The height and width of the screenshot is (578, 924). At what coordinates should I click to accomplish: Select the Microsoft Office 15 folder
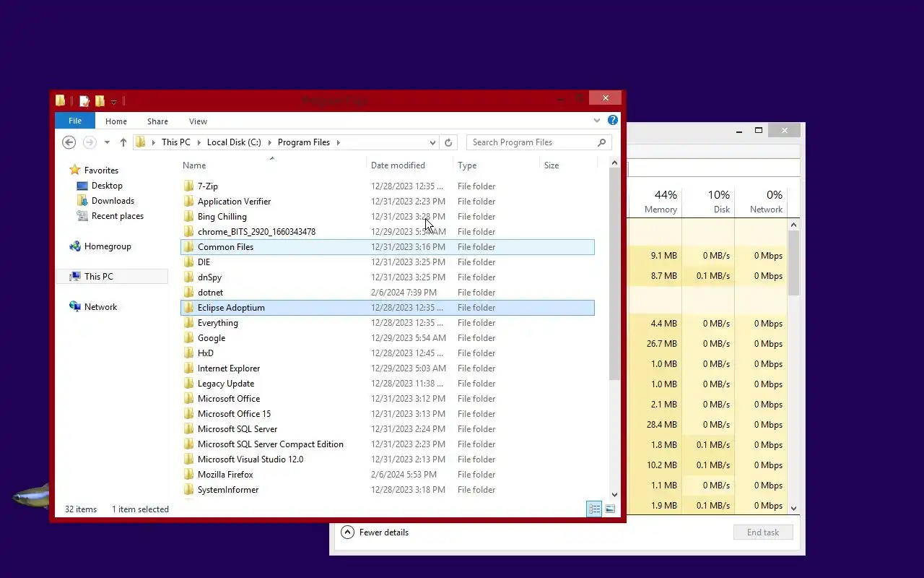(234, 414)
